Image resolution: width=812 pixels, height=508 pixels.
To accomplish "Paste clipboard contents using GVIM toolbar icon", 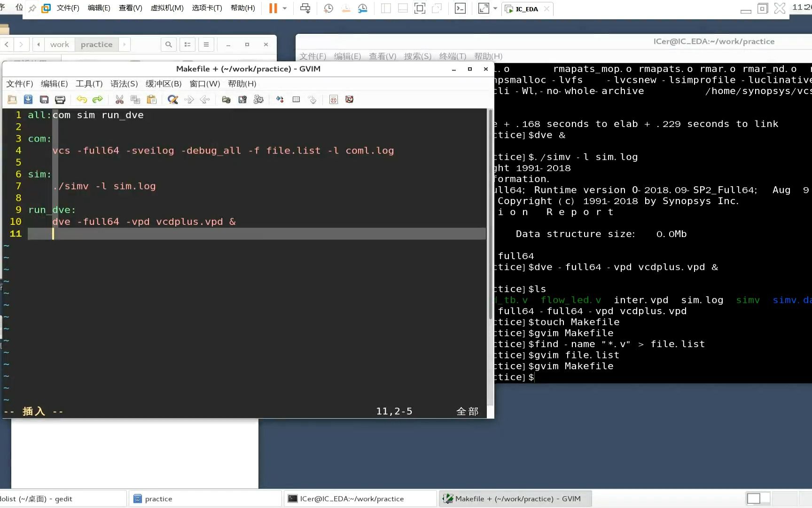I will tap(152, 99).
